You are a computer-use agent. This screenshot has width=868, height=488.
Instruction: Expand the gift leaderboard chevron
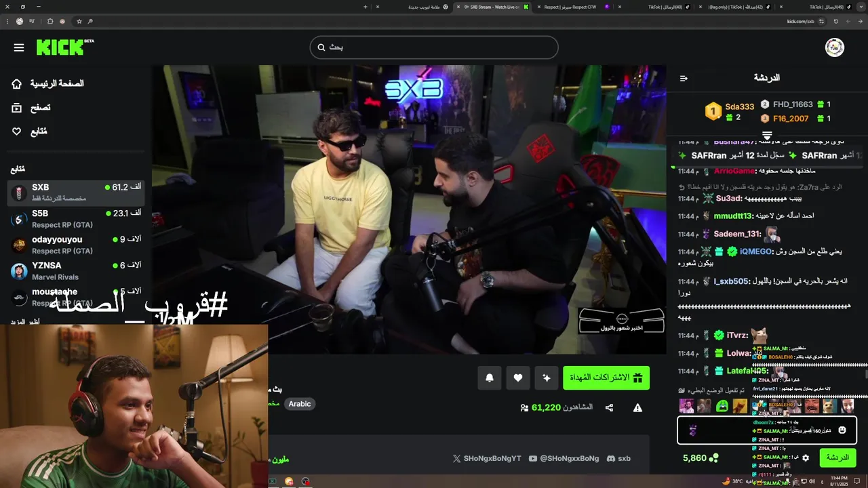(767, 136)
